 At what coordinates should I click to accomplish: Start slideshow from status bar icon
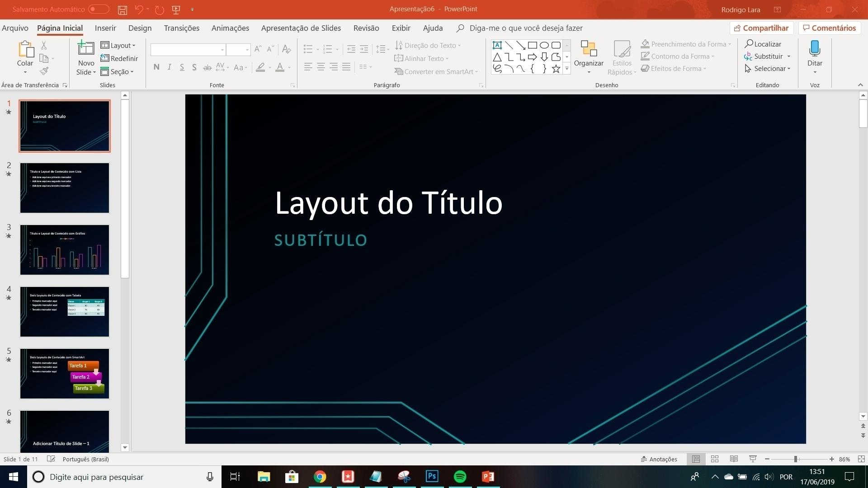tap(753, 459)
